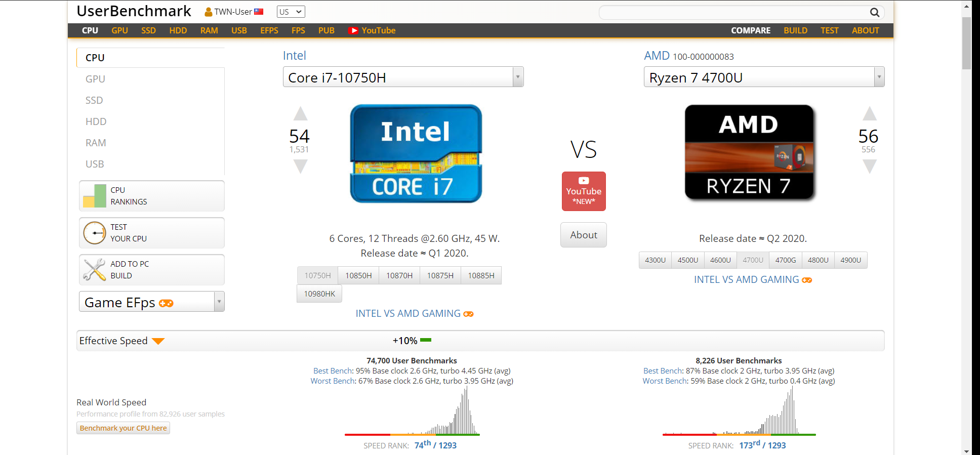
Task: Click Intel speed rank 74th / 1293
Action: (435, 445)
